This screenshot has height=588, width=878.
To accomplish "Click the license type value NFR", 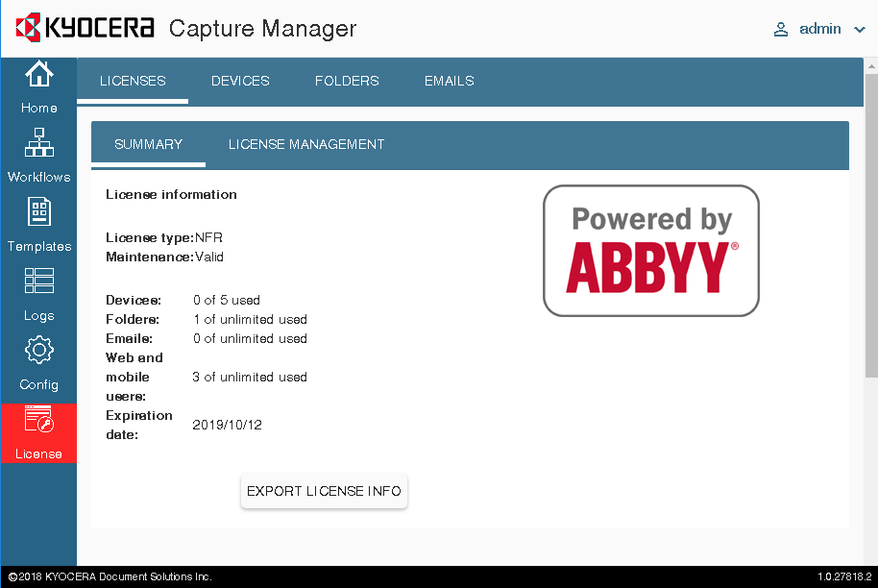I will click(x=208, y=238).
